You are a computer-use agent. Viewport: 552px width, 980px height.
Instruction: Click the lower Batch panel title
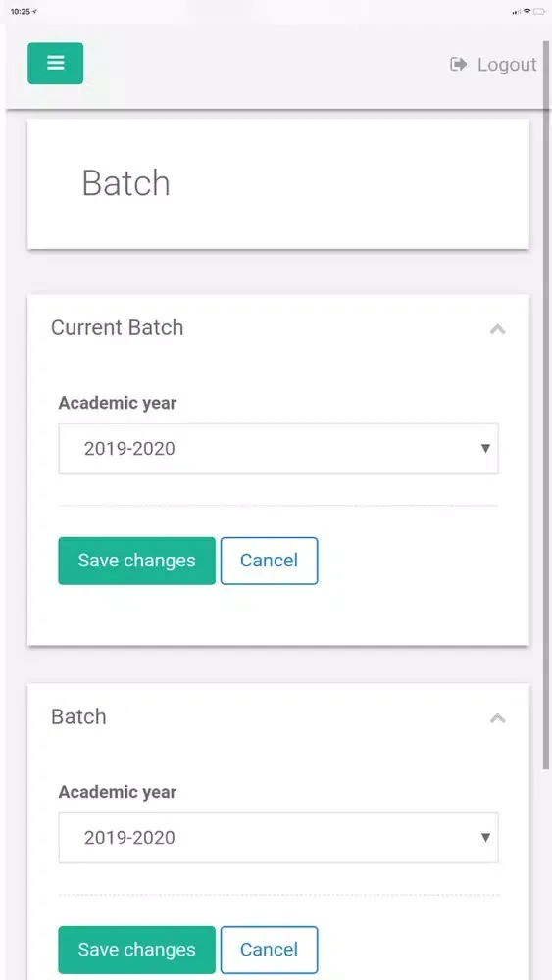78,717
